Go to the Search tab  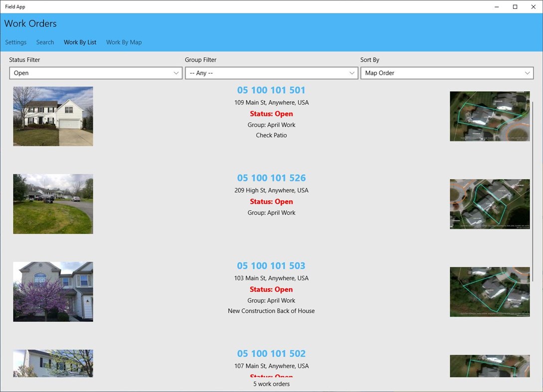pyautogui.click(x=44, y=42)
